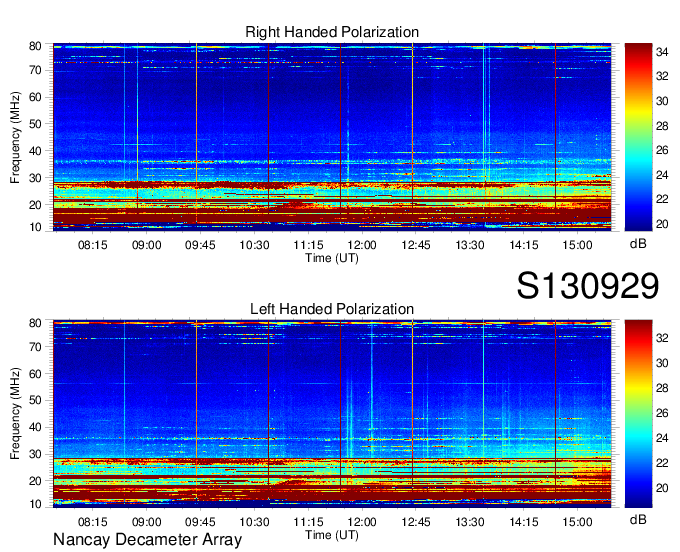Viewport: 680px width, 552px height.
Task: Click Frequency (MHz) axis label of Left Handed plot
Action: pos(15,414)
